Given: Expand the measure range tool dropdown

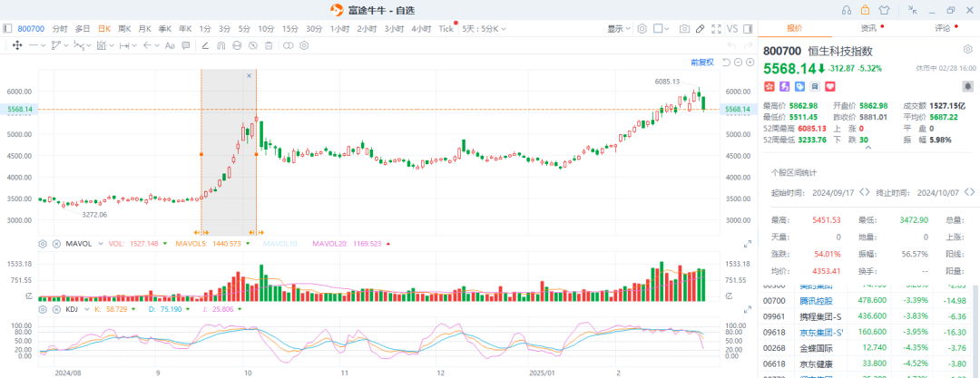Looking at the screenshot, I should click(x=132, y=45).
